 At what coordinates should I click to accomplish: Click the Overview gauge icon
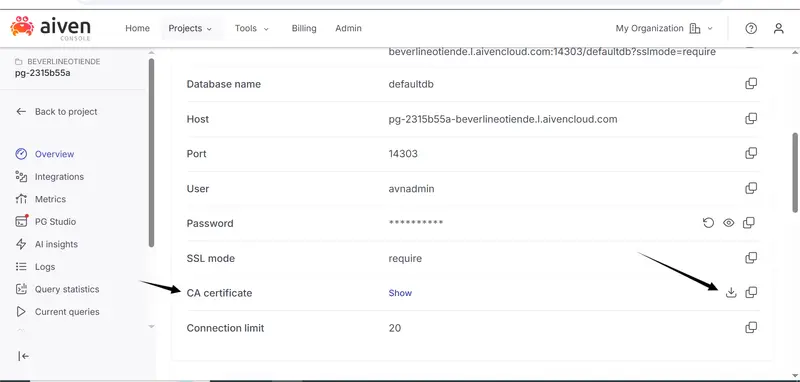click(21, 154)
